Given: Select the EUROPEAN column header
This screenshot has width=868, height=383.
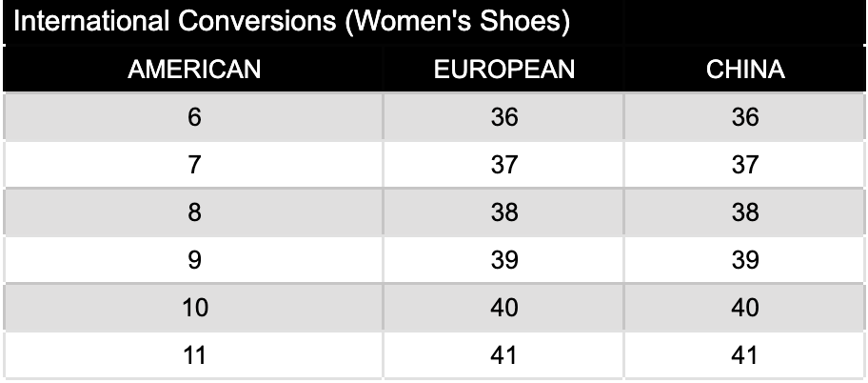Looking at the screenshot, I should pos(503,70).
